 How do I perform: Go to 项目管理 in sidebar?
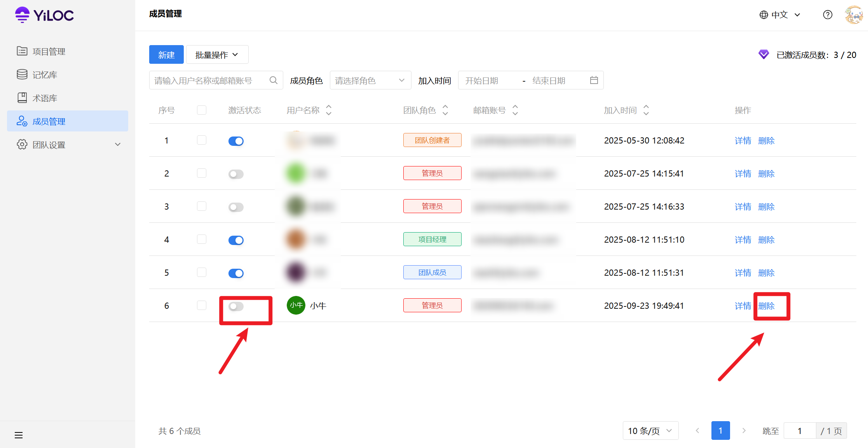[49, 51]
